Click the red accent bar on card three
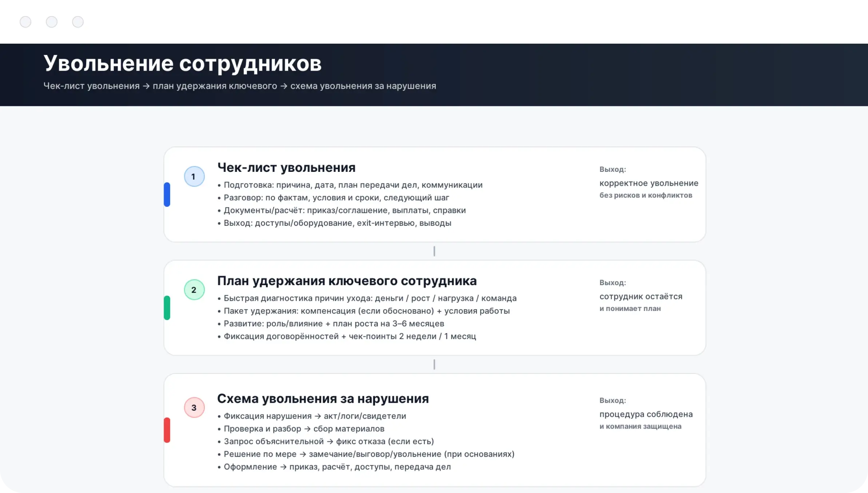This screenshot has height=493, width=868. click(167, 430)
